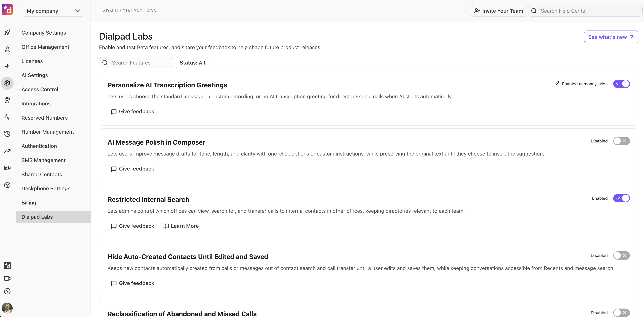
Task: Open the help question mark icon
Action: click(x=7, y=291)
